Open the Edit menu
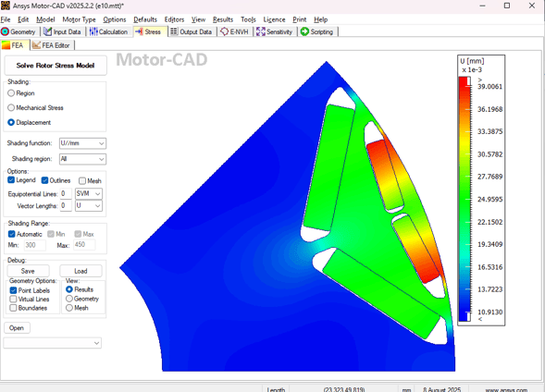This screenshot has width=545, height=392. pos(23,19)
